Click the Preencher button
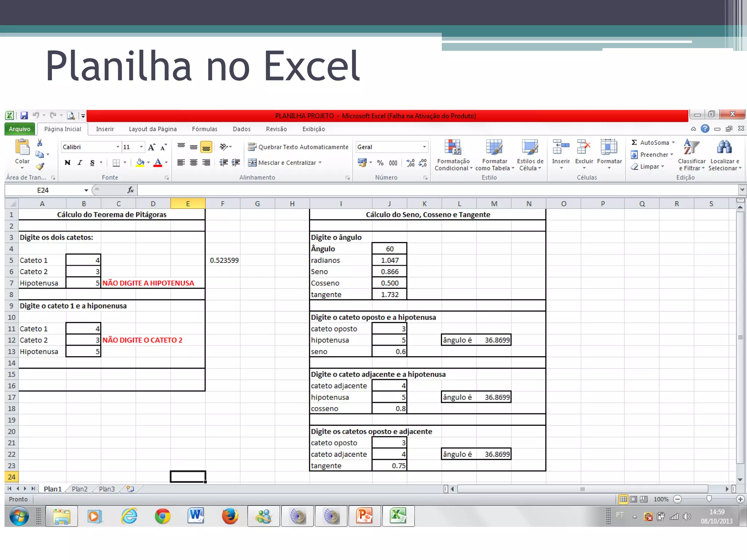The width and height of the screenshot is (747, 560). (652, 155)
